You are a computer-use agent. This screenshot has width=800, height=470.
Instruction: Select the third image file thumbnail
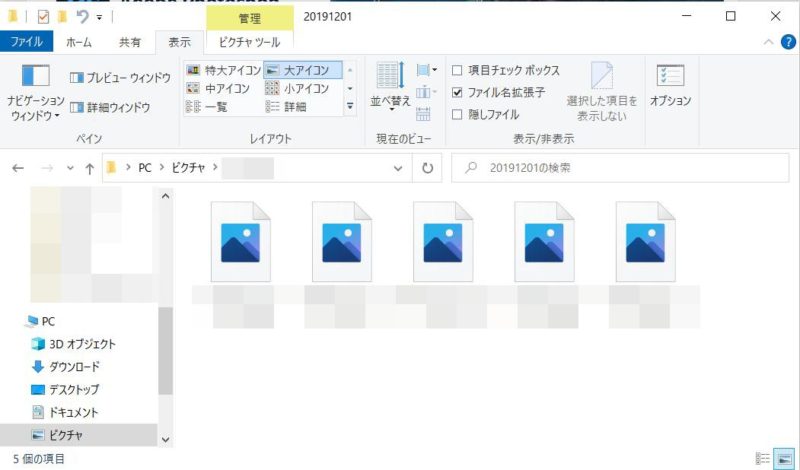[443, 241]
